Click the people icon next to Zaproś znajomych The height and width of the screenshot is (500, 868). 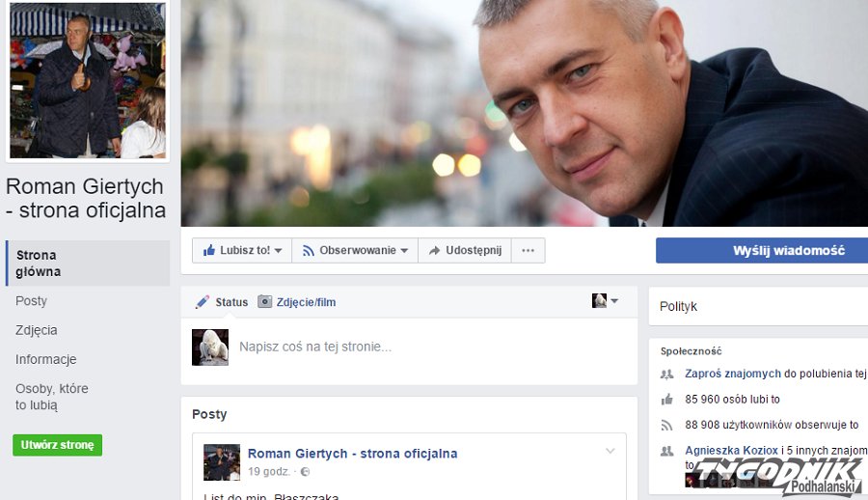[666, 374]
